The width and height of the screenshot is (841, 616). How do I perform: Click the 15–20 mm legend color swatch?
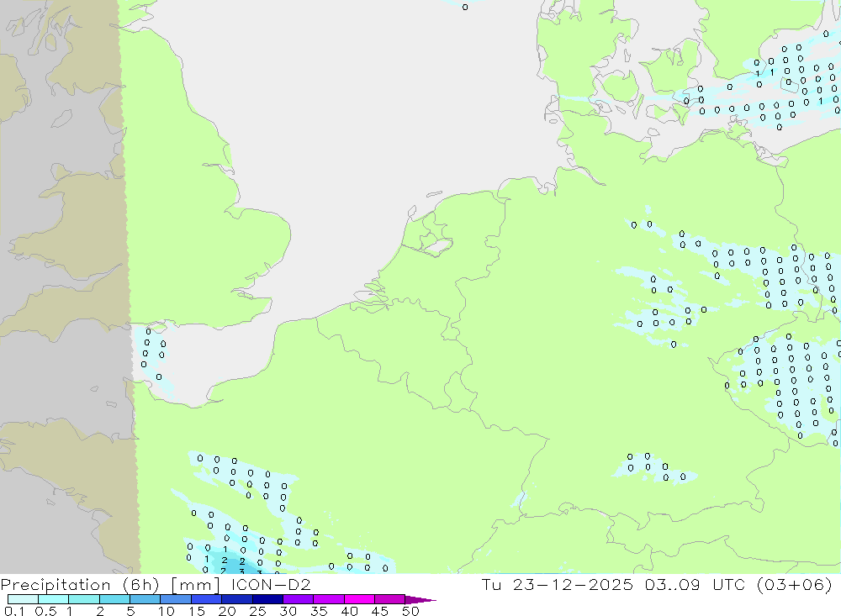(x=206, y=599)
